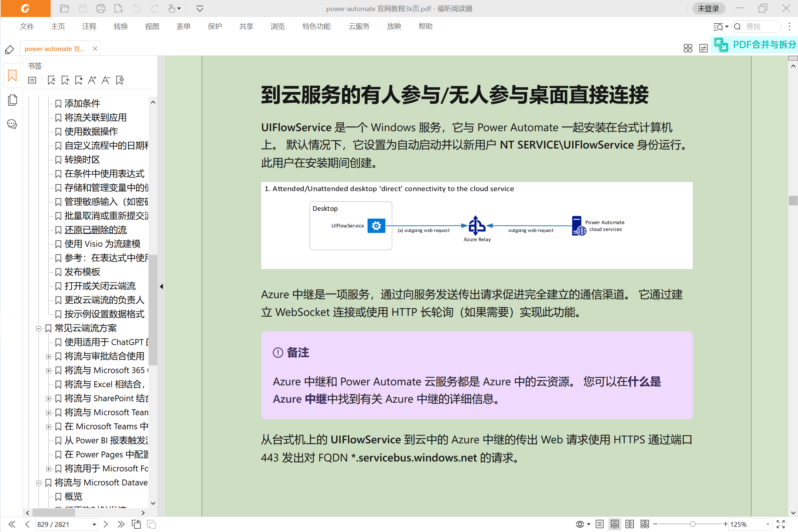Screen dimensions: 798x532
Task: Open the 特色功能 ribbon tab
Action: pyautogui.click(x=317, y=26)
